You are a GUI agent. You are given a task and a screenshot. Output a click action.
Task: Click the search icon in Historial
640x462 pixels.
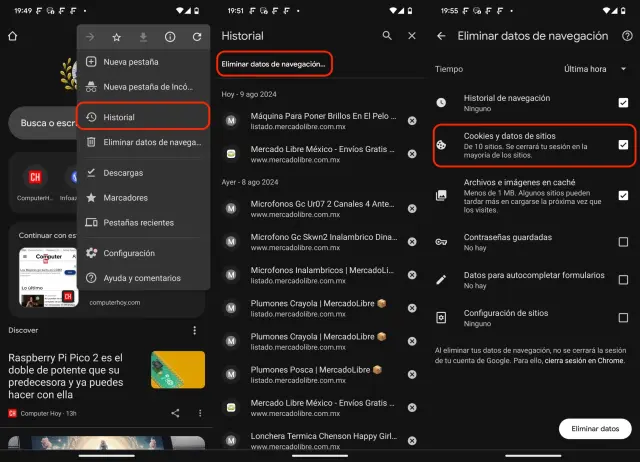coord(387,36)
